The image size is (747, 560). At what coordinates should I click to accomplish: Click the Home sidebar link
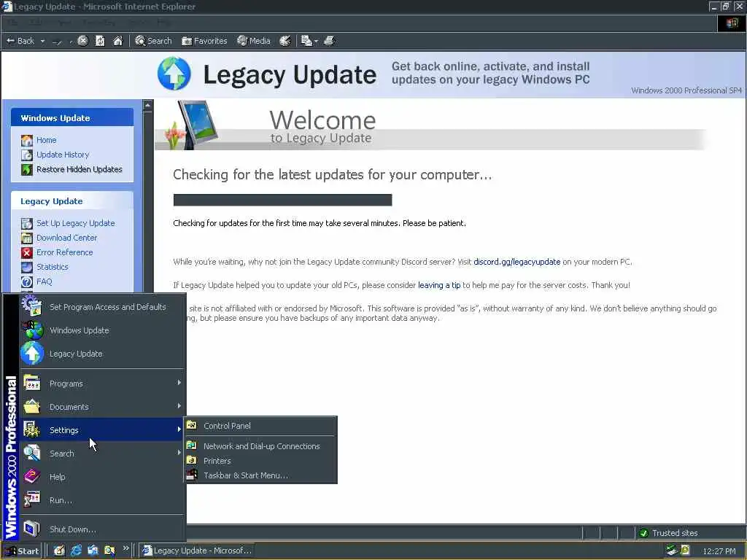pyautogui.click(x=46, y=140)
